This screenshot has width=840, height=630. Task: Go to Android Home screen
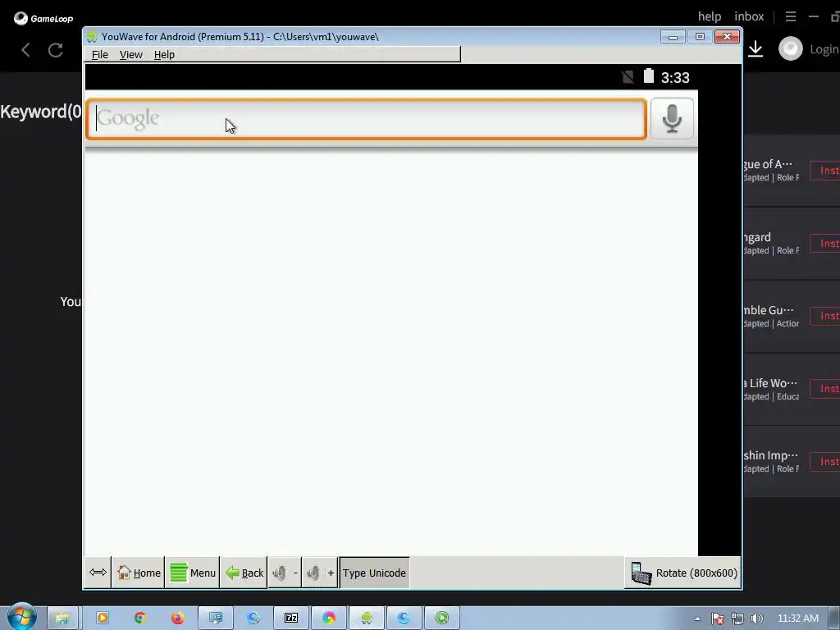click(138, 573)
